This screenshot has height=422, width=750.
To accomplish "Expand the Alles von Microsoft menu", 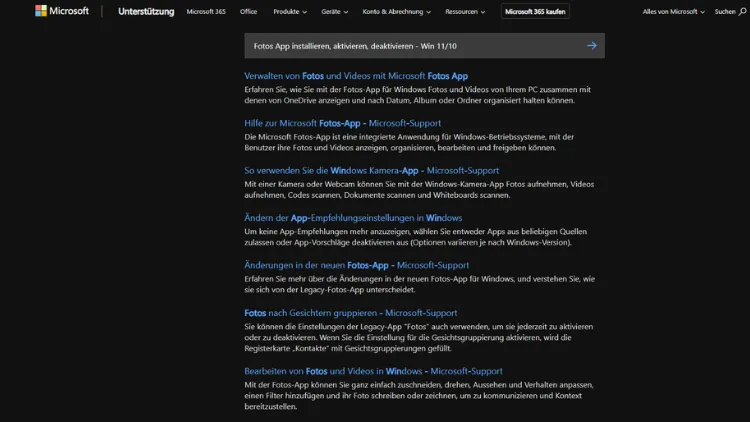I will click(x=673, y=11).
